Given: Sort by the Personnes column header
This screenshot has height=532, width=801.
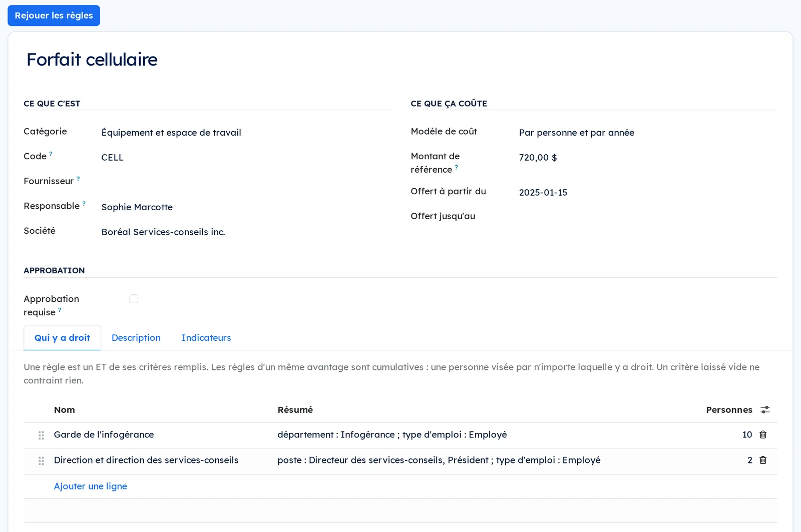Looking at the screenshot, I should [x=729, y=410].
